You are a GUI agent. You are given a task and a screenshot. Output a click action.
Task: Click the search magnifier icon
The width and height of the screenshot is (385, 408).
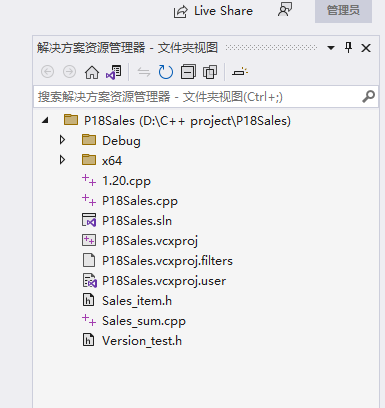(369, 97)
